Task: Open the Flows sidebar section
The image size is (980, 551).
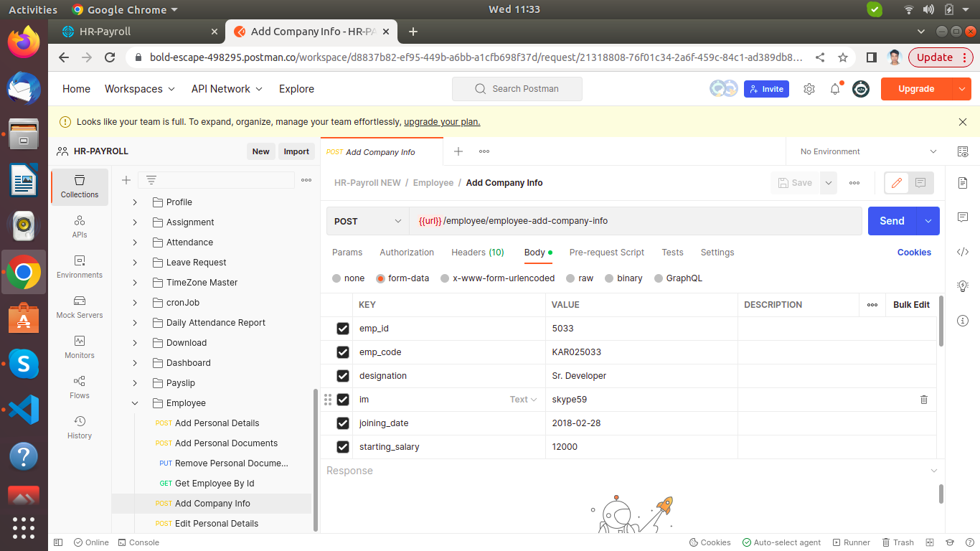Action: click(79, 387)
